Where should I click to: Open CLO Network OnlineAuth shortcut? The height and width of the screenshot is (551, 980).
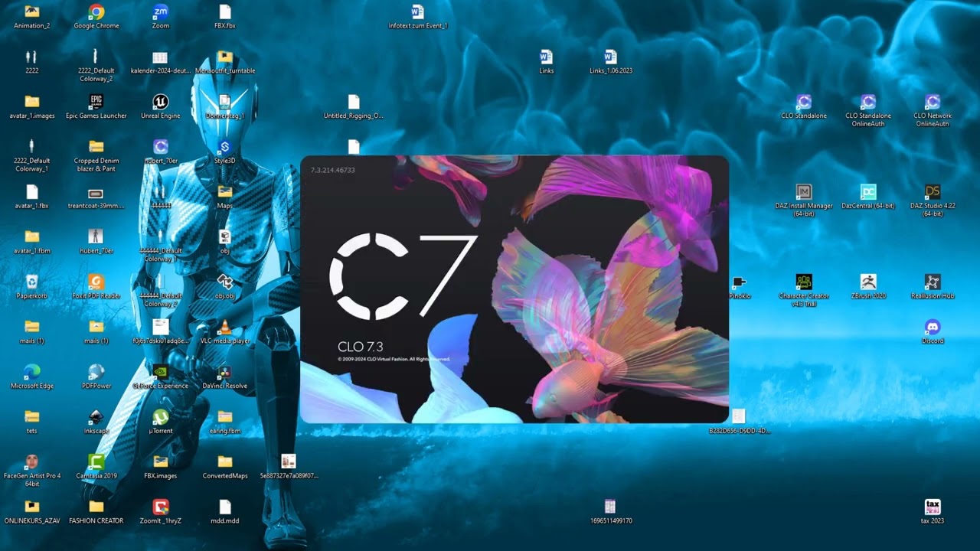pos(932,102)
